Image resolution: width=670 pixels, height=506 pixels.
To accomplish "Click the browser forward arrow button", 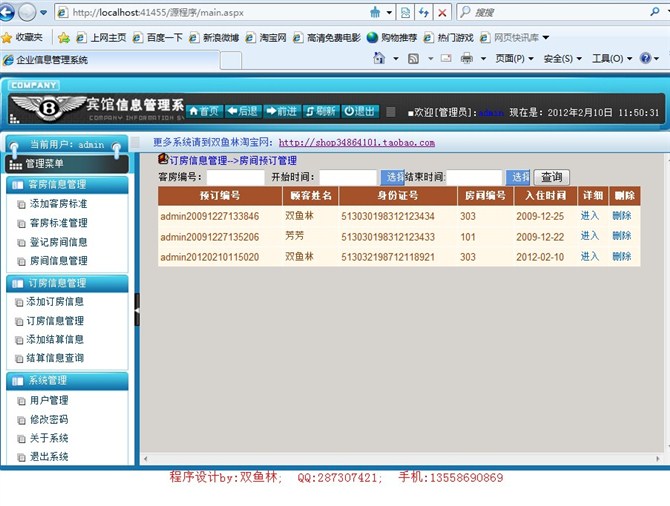I will pyautogui.click(x=27, y=12).
